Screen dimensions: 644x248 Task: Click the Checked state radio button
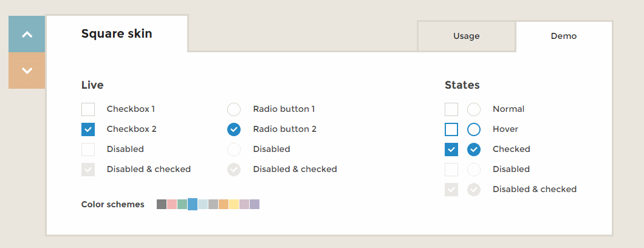pos(474,150)
